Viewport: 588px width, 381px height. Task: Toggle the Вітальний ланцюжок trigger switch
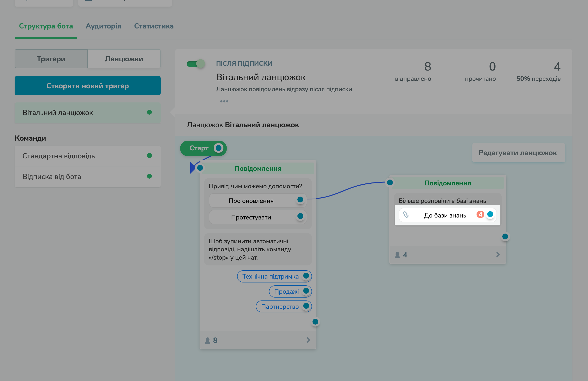[x=196, y=64]
